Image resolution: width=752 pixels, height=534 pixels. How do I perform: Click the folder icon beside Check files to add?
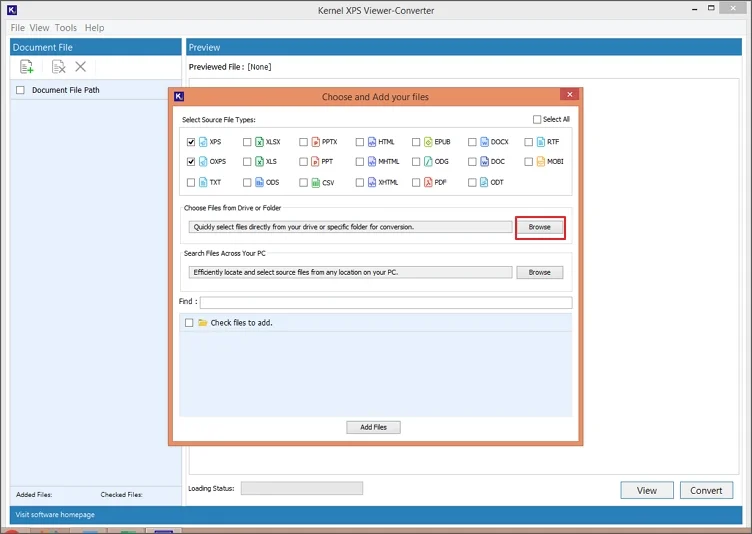203,323
